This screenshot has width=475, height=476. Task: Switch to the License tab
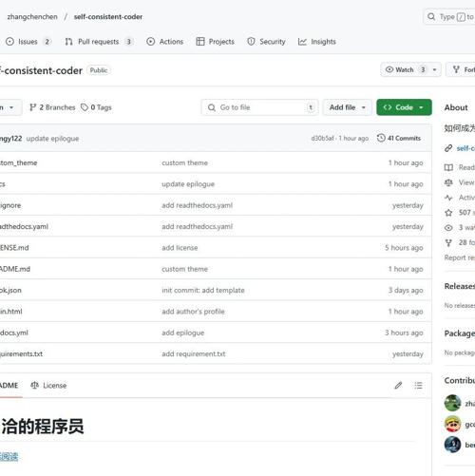click(x=48, y=386)
